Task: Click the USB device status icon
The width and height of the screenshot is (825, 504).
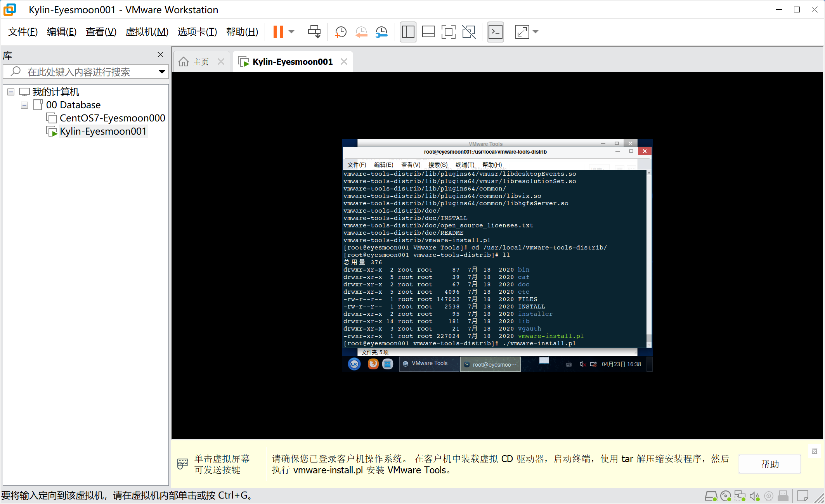Action: point(783,496)
